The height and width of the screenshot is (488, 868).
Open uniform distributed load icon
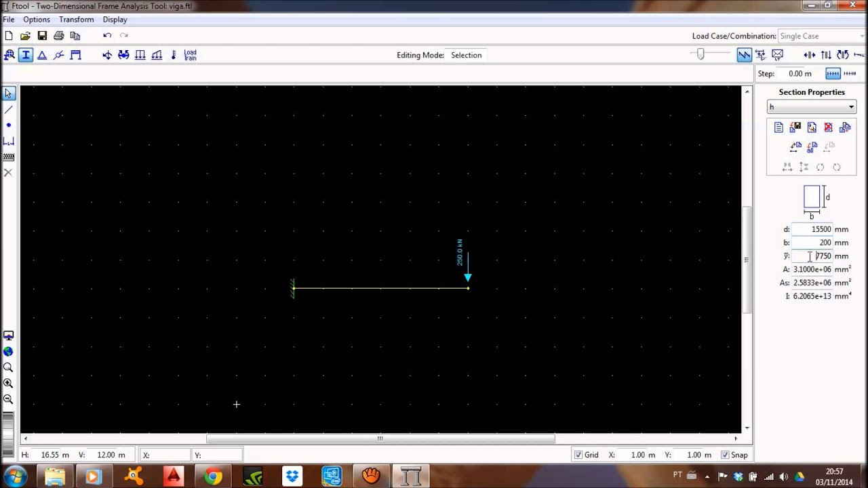point(140,55)
